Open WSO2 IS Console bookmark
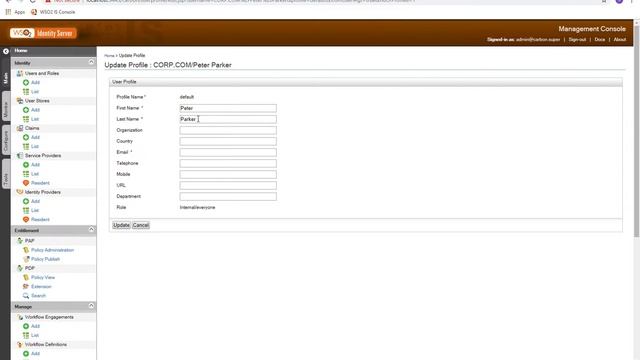The image size is (640, 360). point(53,12)
